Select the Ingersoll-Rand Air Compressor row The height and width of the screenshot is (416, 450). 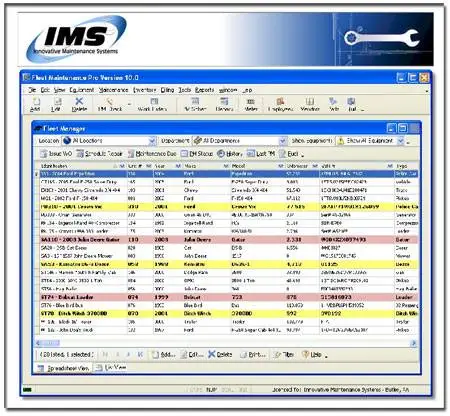229,223
